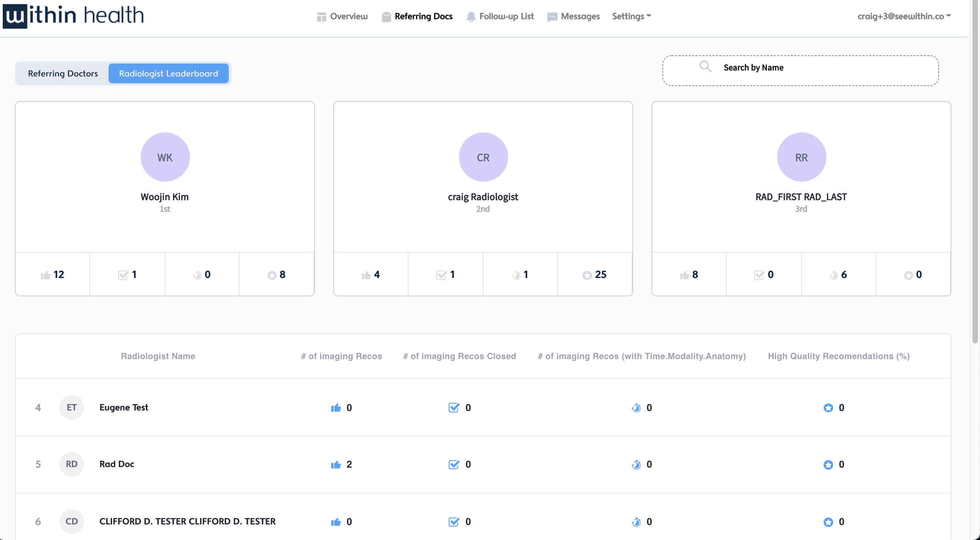Screen dimensions: 980x540
Task: Click the within health logo
Action: coord(73,15)
